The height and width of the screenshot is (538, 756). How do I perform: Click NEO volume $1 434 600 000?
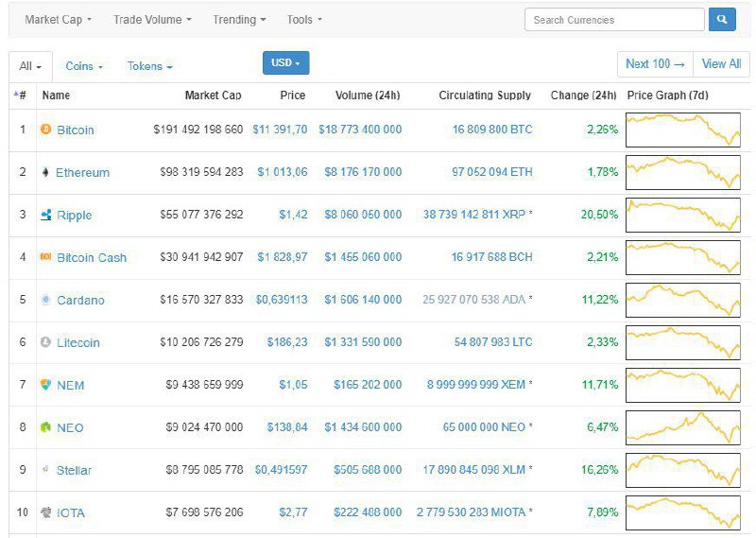pyautogui.click(x=363, y=427)
